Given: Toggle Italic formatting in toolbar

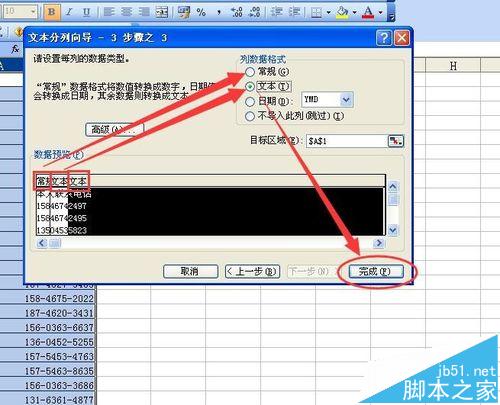Looking at the screenshot, I should [x=69, y=12].
